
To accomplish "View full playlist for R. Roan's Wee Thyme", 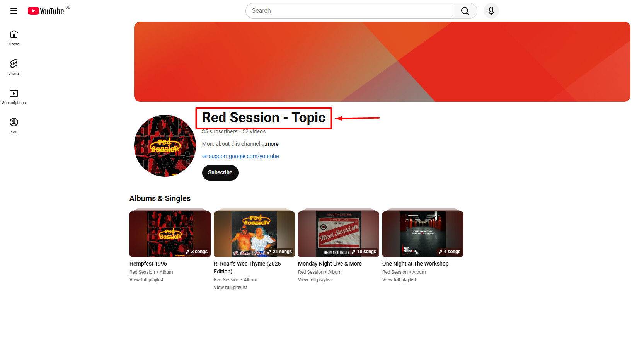I will [231, 288].
